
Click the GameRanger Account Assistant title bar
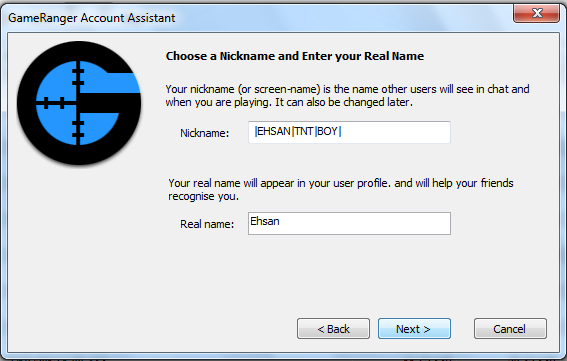253,17
